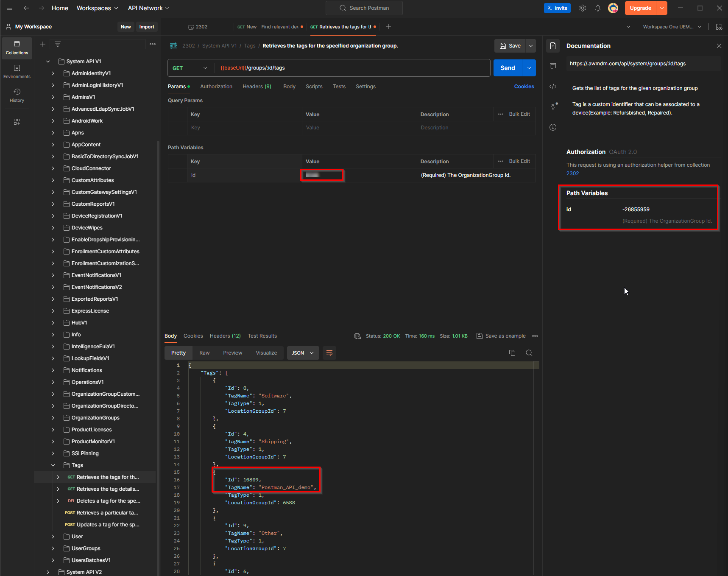The width and height of the screenshot is (728, 576).
Task: Open the collections filter icon
Action: pos(57,44)
